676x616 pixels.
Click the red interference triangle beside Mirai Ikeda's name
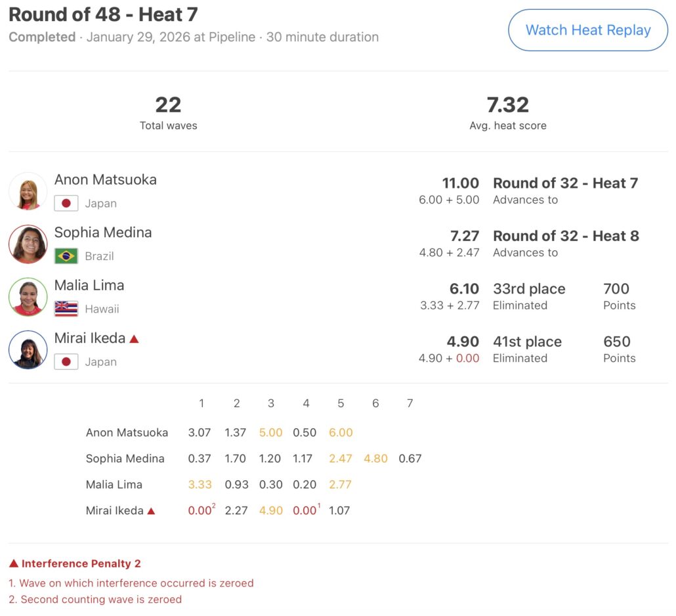pyautogui.click(x=134, y=339)
